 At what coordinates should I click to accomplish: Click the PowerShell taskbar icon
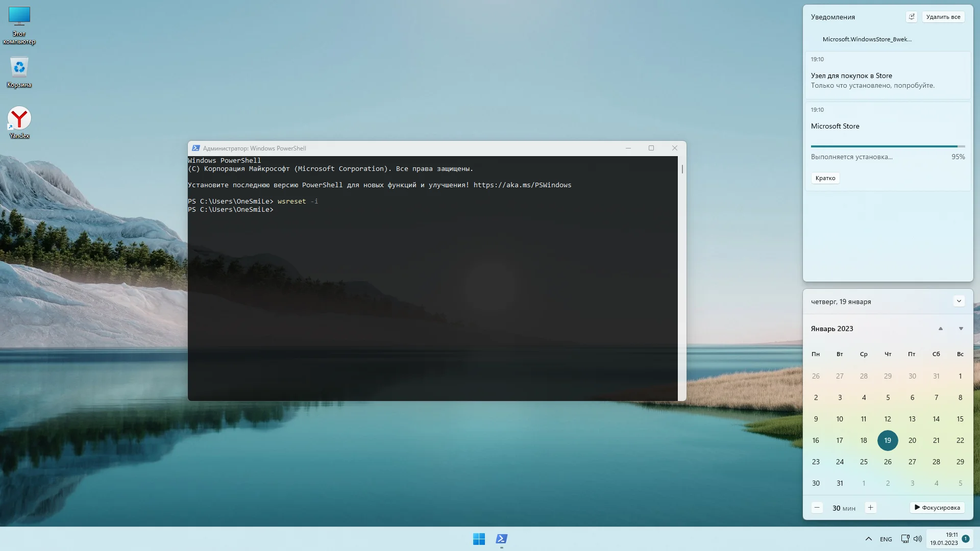pyautogui.click(x=502, y=539)
